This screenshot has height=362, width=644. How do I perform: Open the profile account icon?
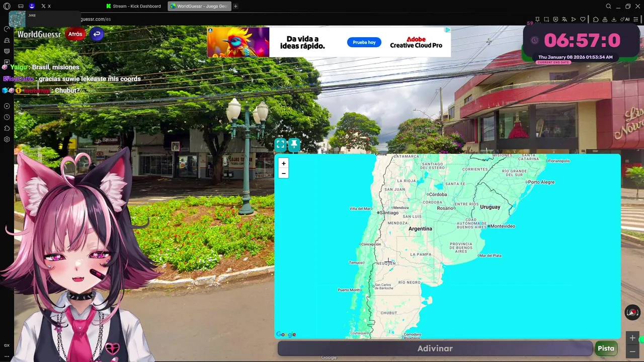605,19
